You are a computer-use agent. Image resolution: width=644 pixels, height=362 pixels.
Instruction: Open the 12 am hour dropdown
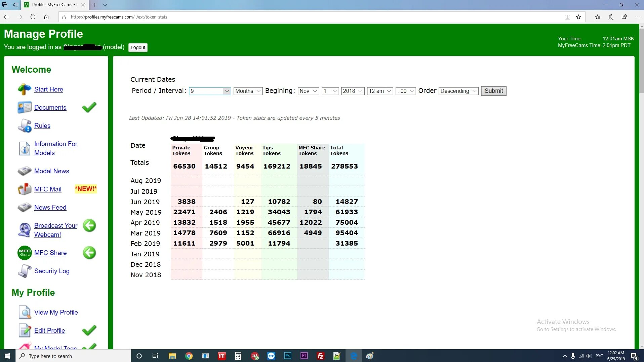380,91
